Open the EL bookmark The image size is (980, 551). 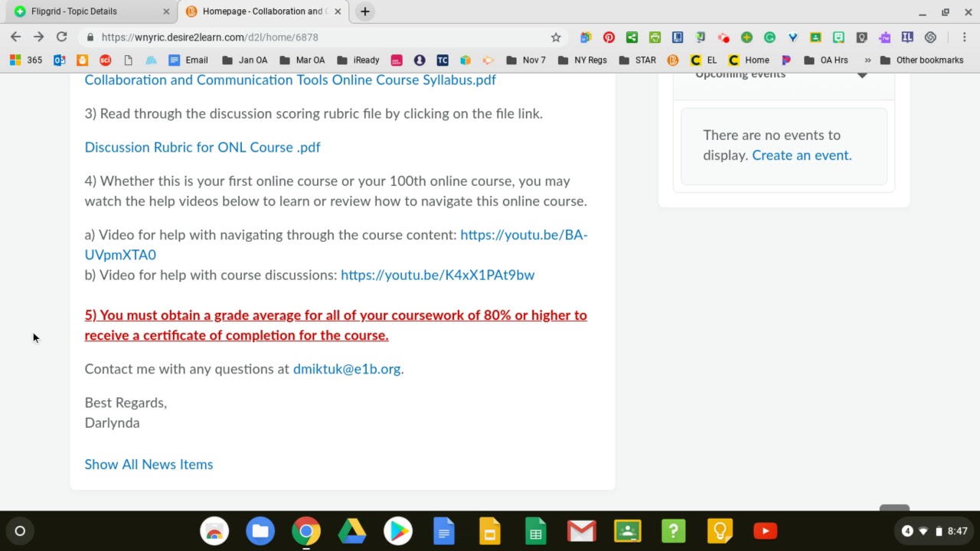704,60
